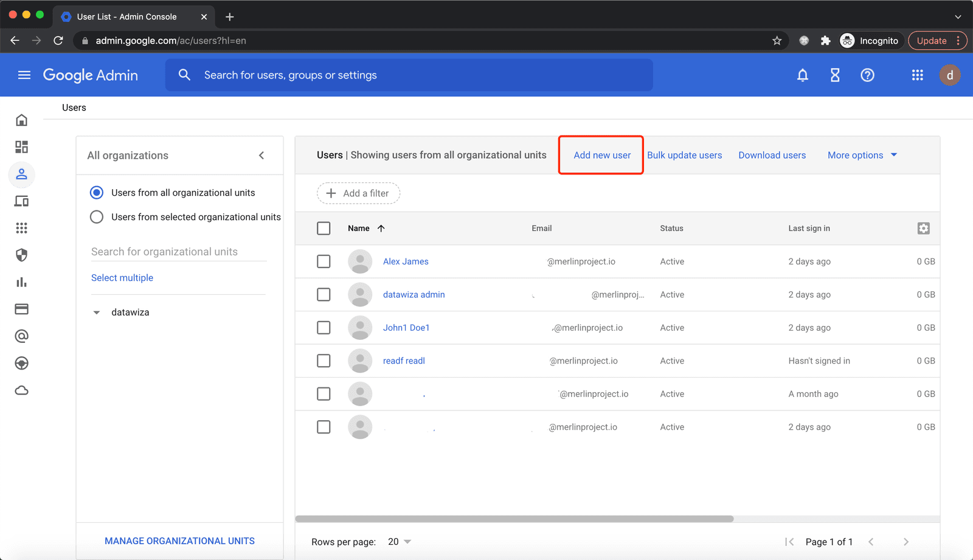The image size is (973, 560).
Task: Go back in browser
Action: click(x=15, y=41)
